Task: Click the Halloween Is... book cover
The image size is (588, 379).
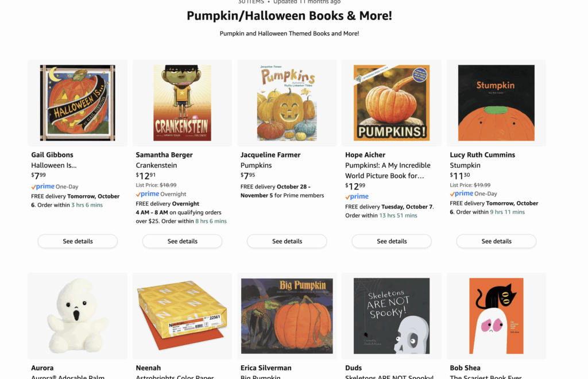Action: [x=78, y=103]
